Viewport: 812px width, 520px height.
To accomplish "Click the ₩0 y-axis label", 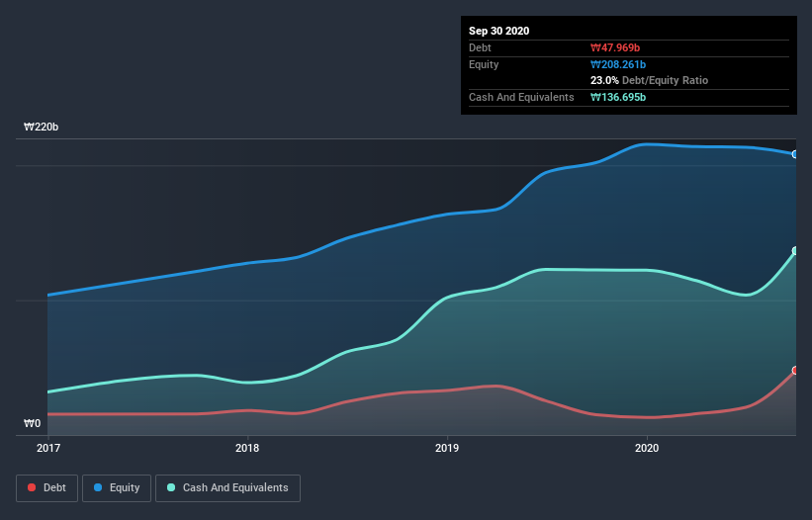I will point(32,423).
